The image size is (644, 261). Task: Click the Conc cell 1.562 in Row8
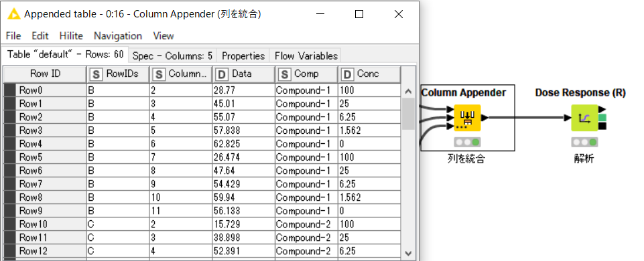(x=369, y=197)
